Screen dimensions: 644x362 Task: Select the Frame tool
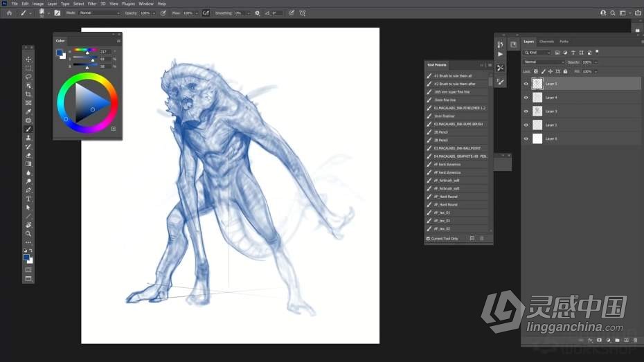[x=28, y=103]
